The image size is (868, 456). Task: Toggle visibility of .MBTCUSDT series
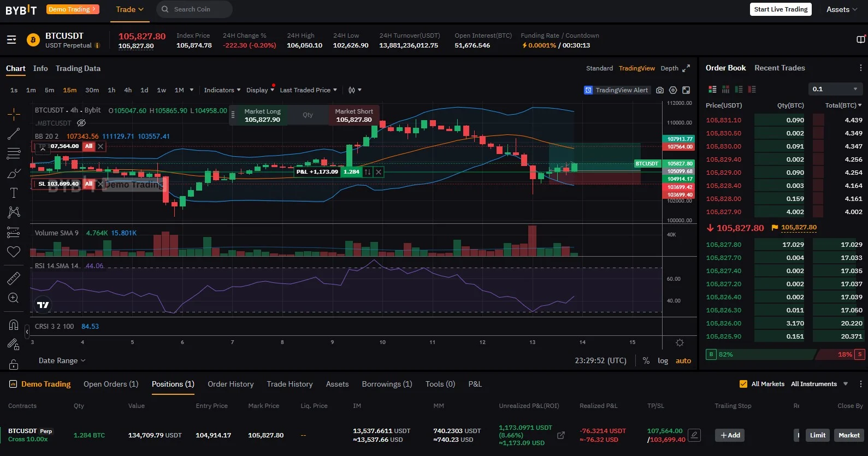tap(81, 123)
